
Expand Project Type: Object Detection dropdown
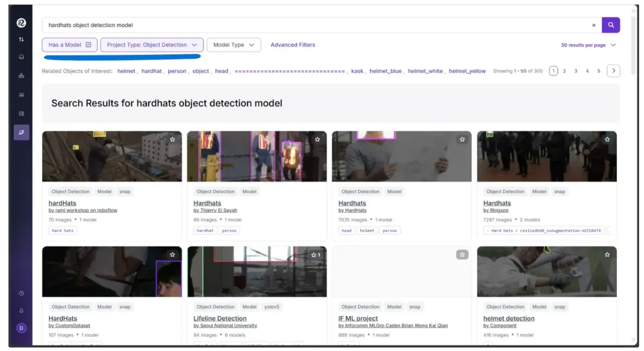click(151, 45)
